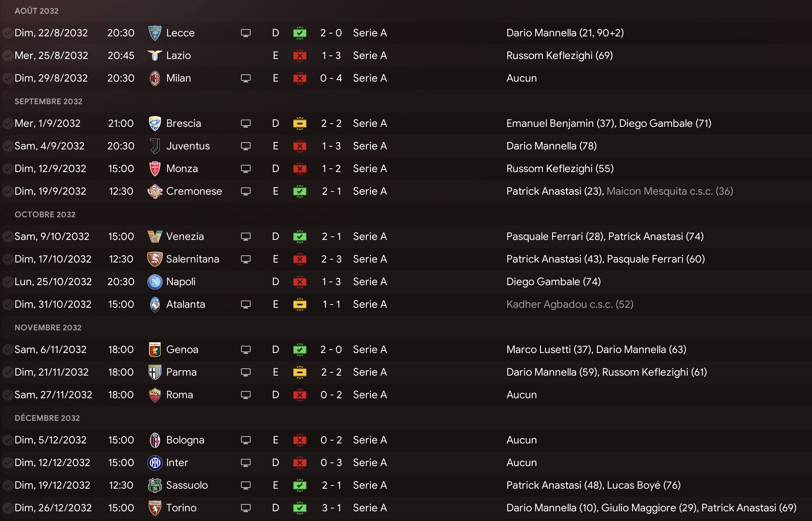Screen dimensions: 812x521
Task: Open the Cremonese team link
Action: coord(194,191)
